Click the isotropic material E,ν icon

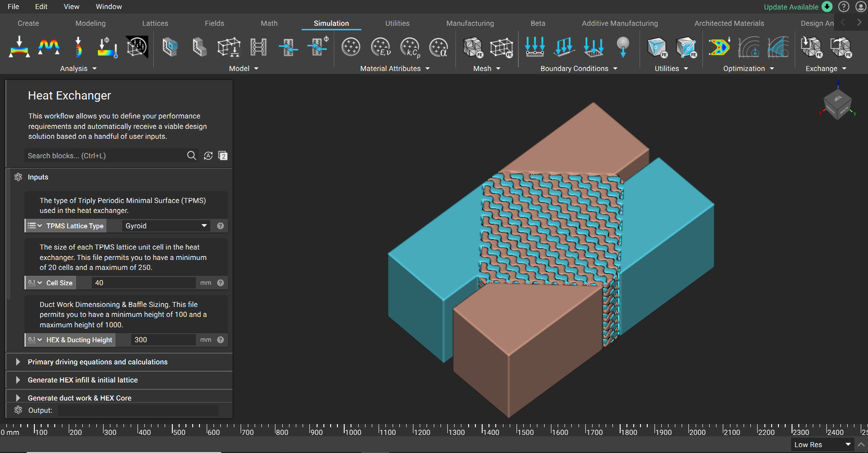pos(380,47)
